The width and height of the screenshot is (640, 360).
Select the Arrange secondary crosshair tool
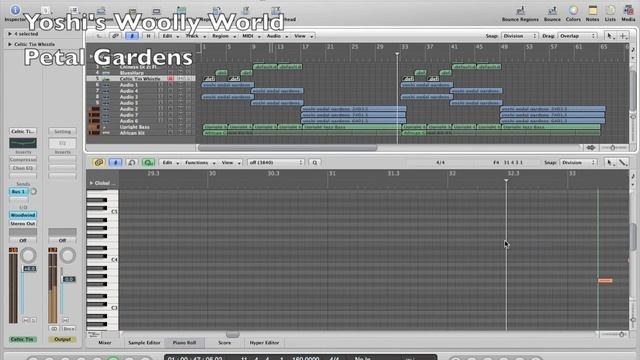click(623, 36)
